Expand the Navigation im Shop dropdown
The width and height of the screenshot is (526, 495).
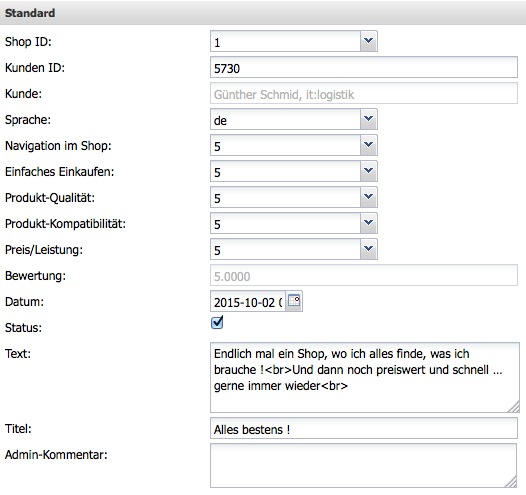369,145
